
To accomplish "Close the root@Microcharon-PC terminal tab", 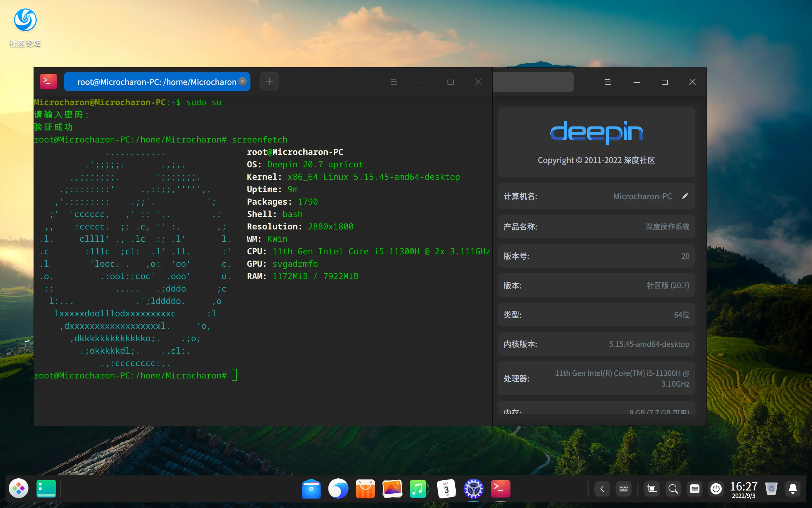I will (x=242, y=82).
